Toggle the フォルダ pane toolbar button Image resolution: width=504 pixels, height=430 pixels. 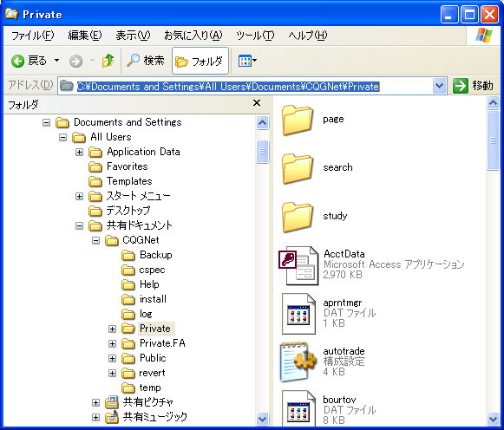[200, 61]
